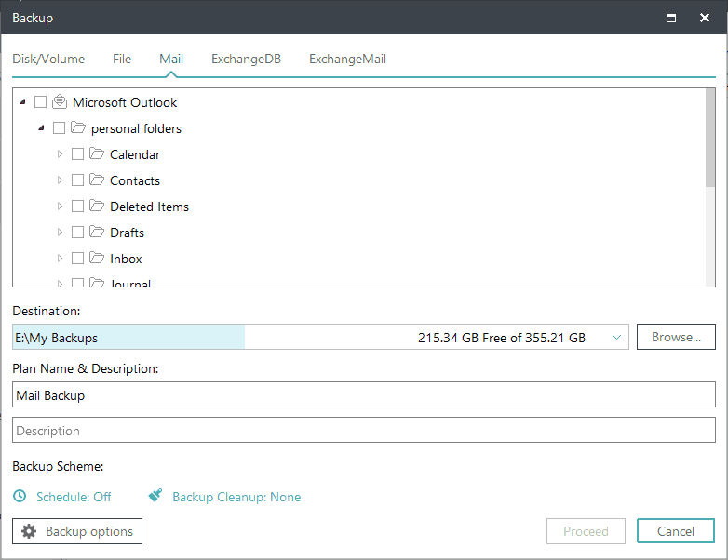Click the Inbox folder icon
This screenshot has height=560, width=728.
pos(97,259)
